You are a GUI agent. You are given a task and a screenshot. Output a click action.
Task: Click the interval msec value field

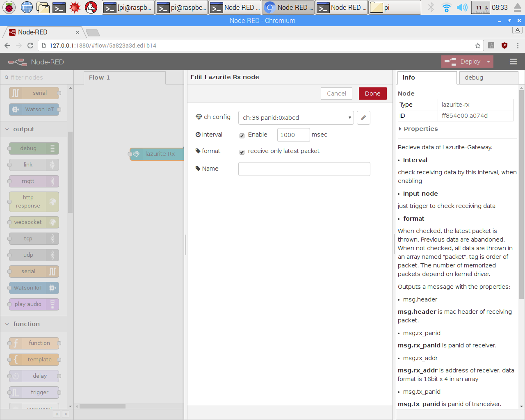[294, 135]
